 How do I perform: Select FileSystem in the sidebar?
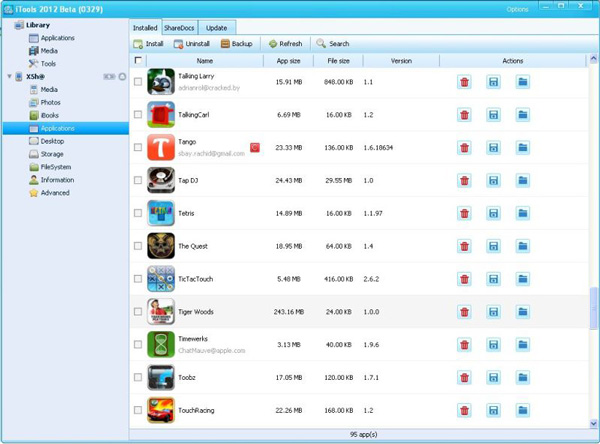[x=50, y=167]
